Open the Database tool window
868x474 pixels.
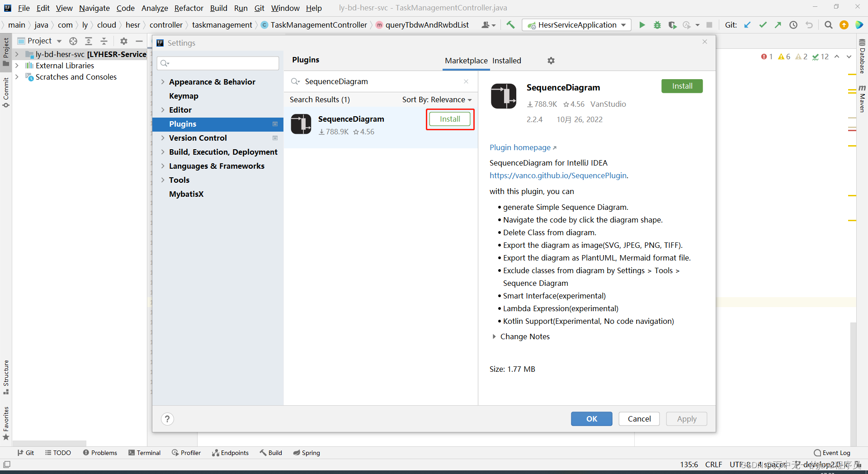pos(862,56)
